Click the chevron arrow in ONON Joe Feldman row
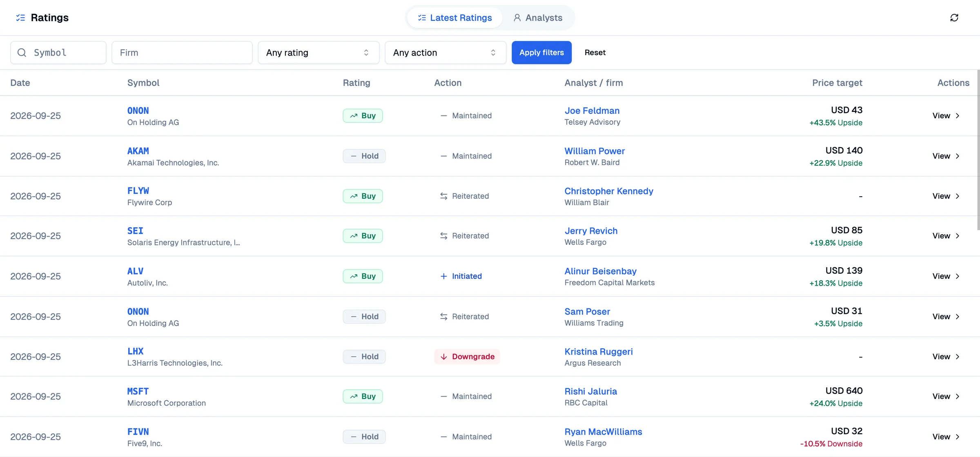 [x=958, y=116]
